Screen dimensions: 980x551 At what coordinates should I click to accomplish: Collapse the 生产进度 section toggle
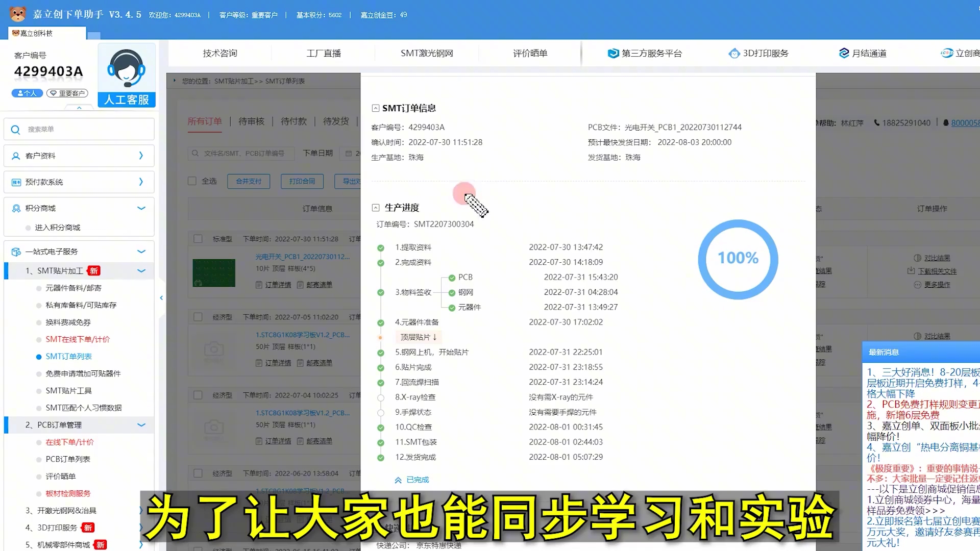[376, 208]
